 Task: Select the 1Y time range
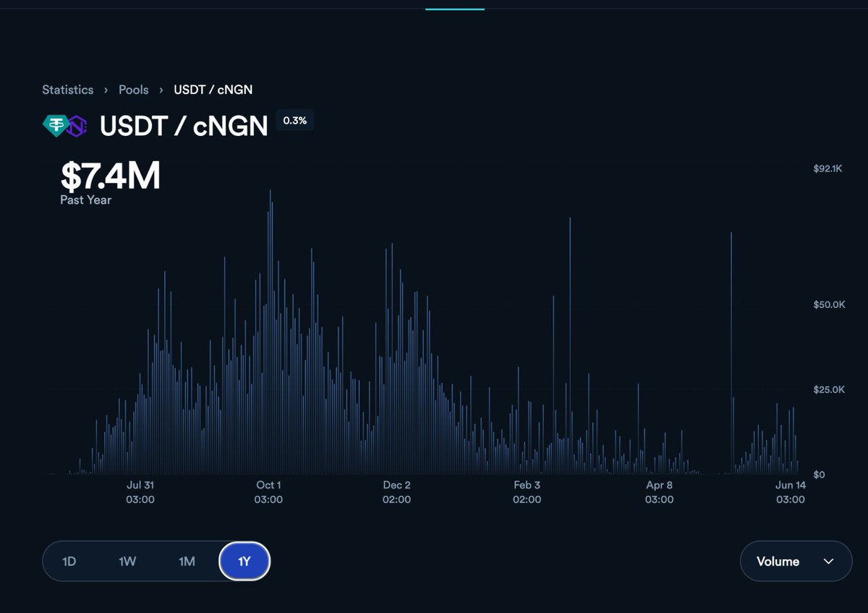[244, 561]
